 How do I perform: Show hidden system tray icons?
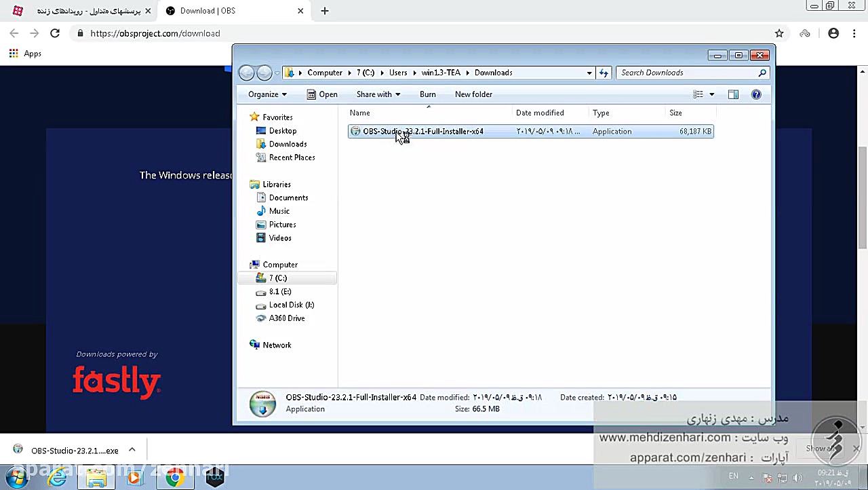(751, 476)
